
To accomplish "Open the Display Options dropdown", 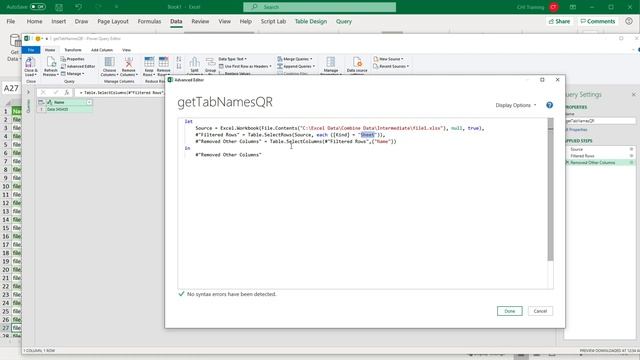I will pos(516,105).
